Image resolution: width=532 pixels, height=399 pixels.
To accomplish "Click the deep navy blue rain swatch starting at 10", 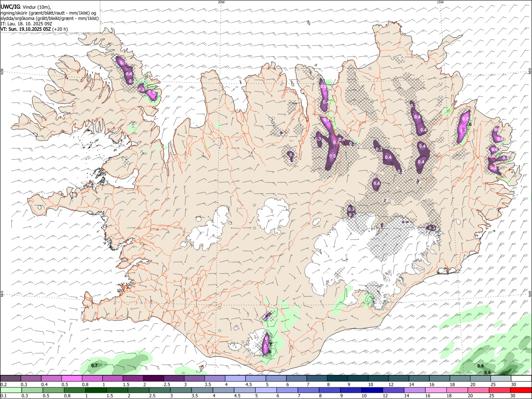I will [372, 390].
